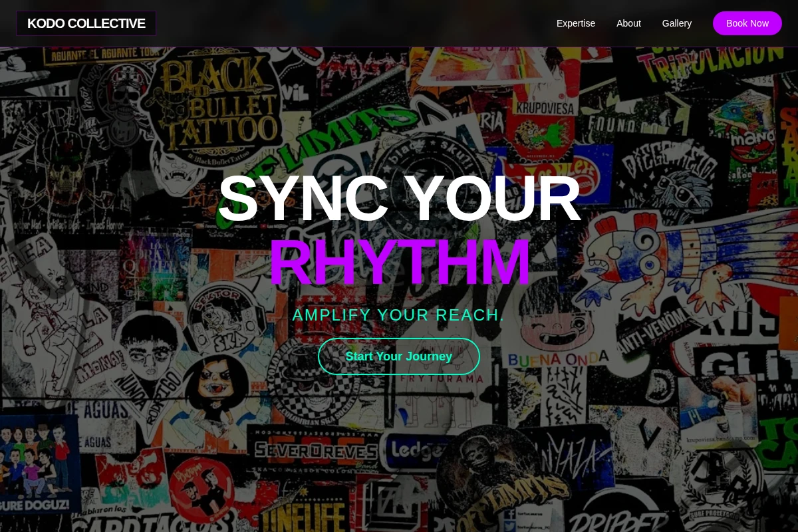Open the Gallery nav link
Viewport: 798px width, 532px height.
tap(677, 23)
